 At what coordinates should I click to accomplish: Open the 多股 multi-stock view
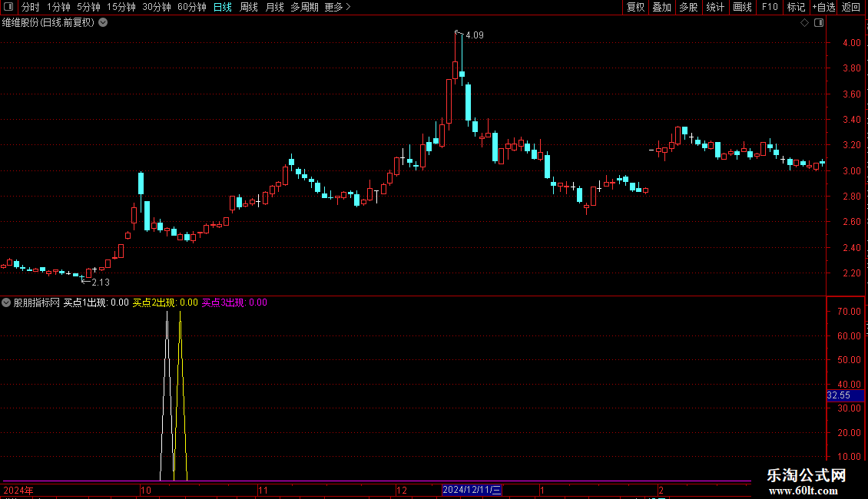click(x=689, y=7)
